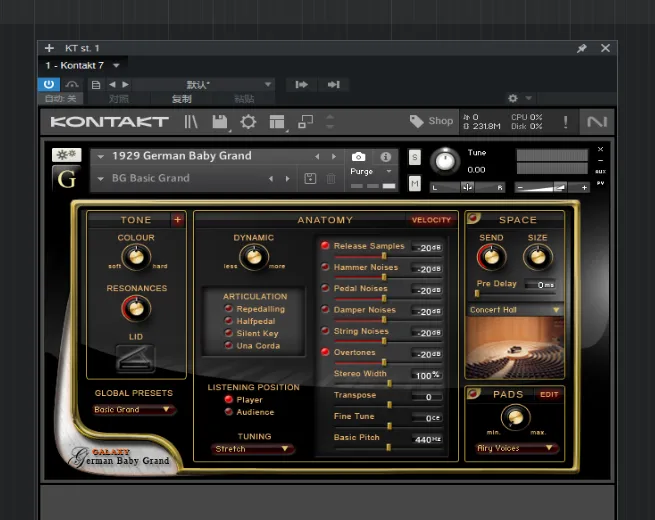Toggle the minimized rack view icon
This screenshot has width=655, height=520.
pos(305,122)
